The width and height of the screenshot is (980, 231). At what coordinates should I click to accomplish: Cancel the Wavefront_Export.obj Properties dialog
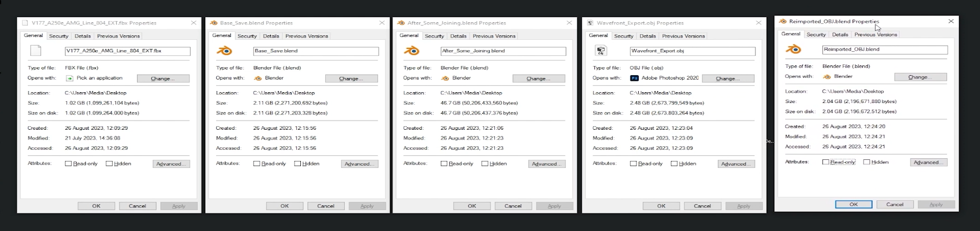click(702, 206)
